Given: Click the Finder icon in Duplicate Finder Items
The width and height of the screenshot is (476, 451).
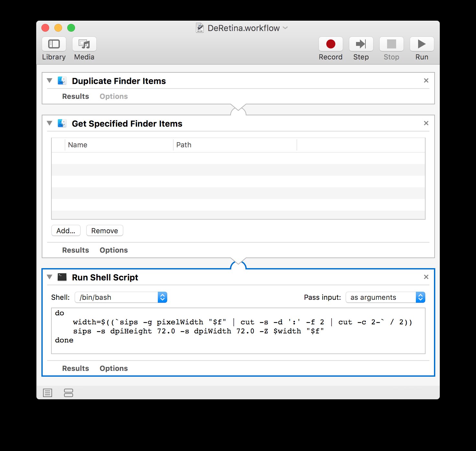Looking at the screenshot, I should tap(62, 80).
